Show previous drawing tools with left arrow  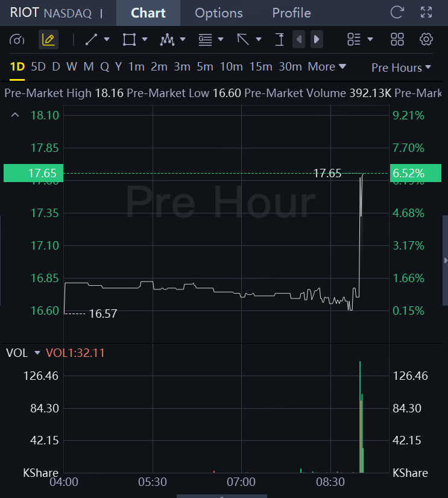pos(298,39)
